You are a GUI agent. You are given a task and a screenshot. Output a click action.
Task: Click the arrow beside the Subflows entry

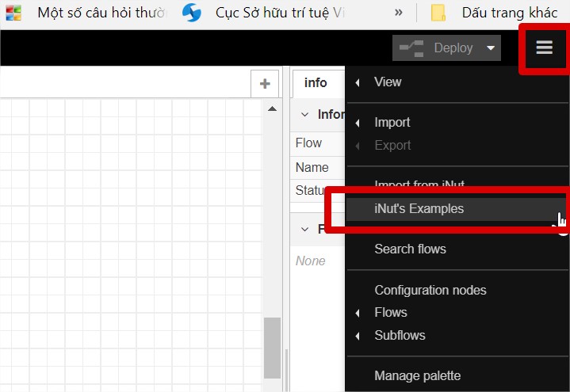point(358,336)
